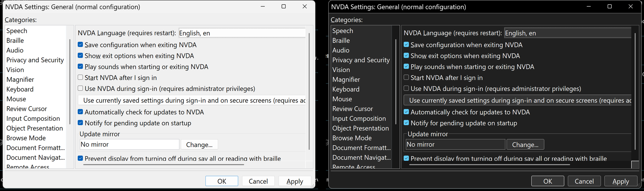Toggle Play sounds when starting in light window
The height and width of the screenshot is (191, 644).
point(80,66)
